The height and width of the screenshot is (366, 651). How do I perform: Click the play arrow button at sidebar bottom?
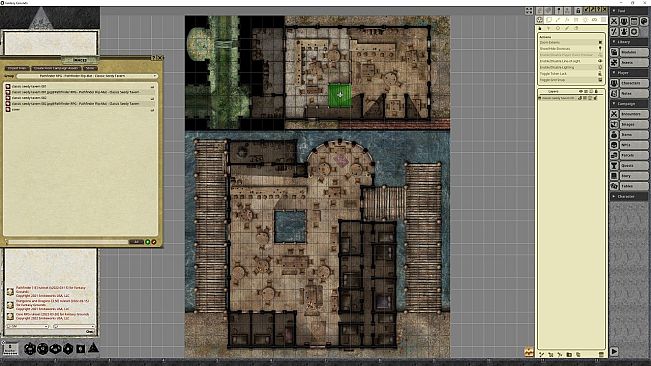pos(614,352)
